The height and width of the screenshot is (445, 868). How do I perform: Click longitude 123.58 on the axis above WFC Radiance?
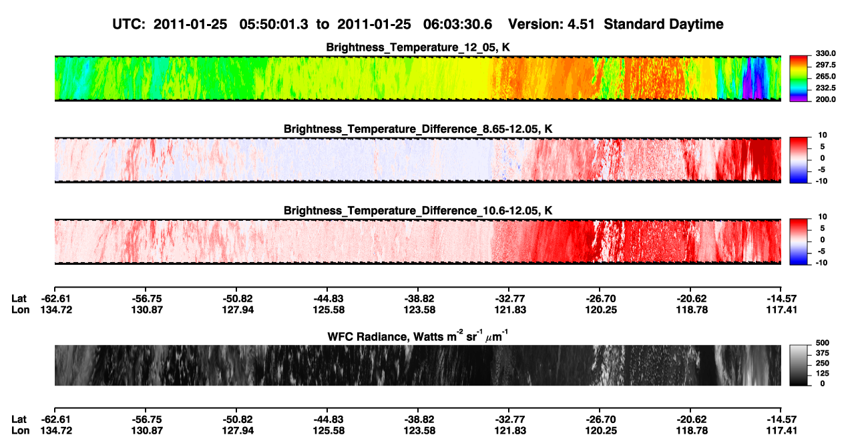pos(418,309)
